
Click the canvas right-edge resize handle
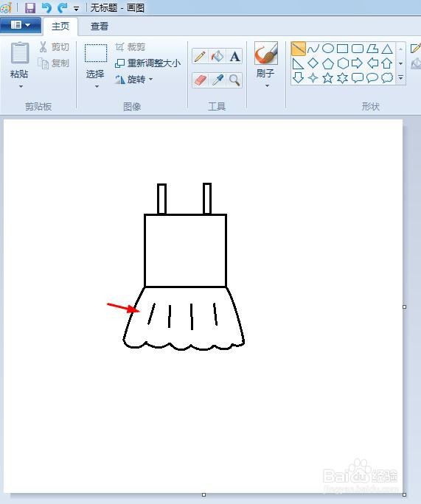(x=404, y=307)
